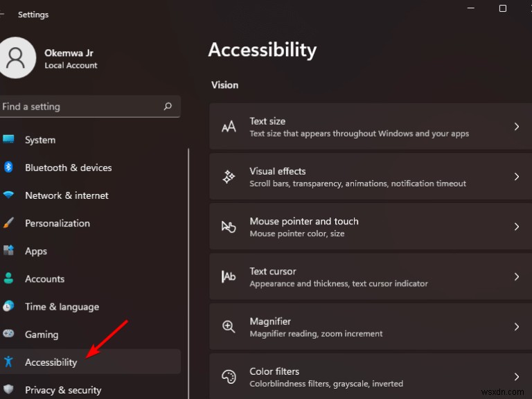Click the Network wifi icon in sidebar
This screenshot has width=532, height=399.
point(8,195)
